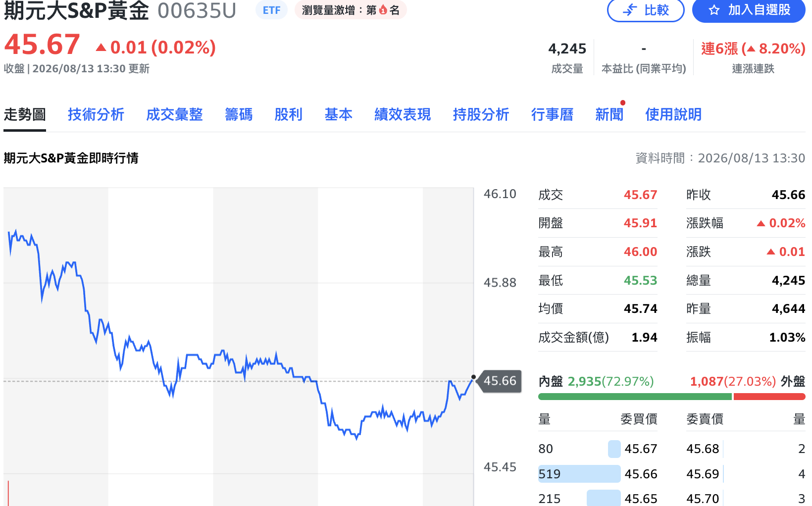Click the 委買價 column header
The height and width of the screenshot is (506, 812).
[x=639, y=419]
